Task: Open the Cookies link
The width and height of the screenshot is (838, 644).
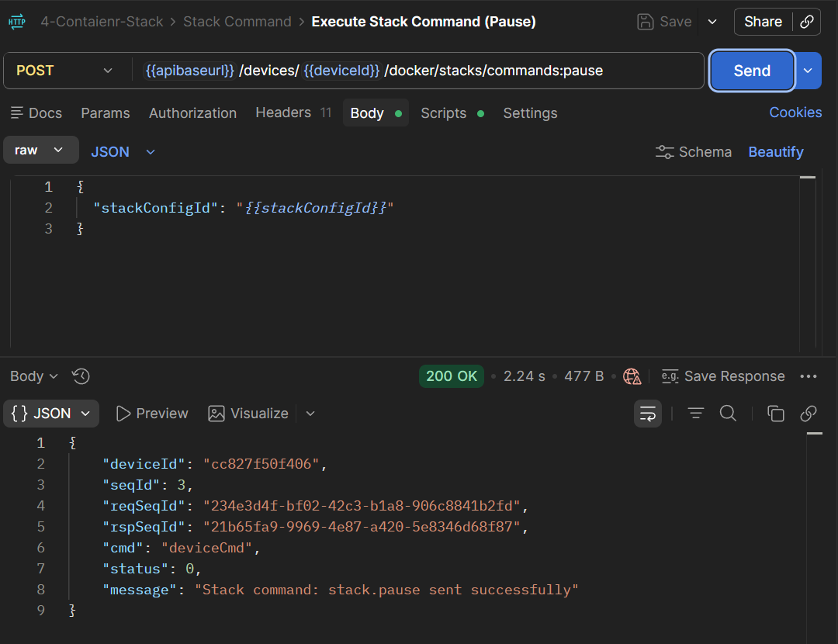Action: point(795,113)
